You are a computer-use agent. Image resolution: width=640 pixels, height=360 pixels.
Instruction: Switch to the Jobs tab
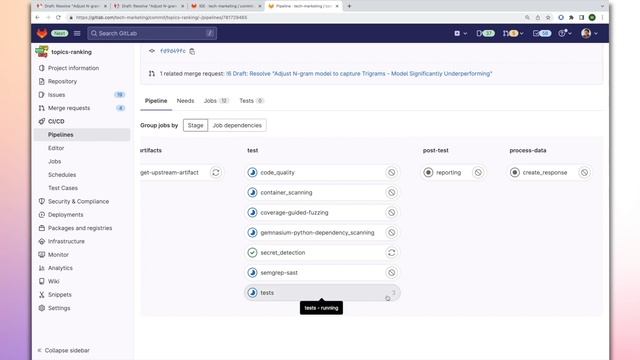[216, 101]
